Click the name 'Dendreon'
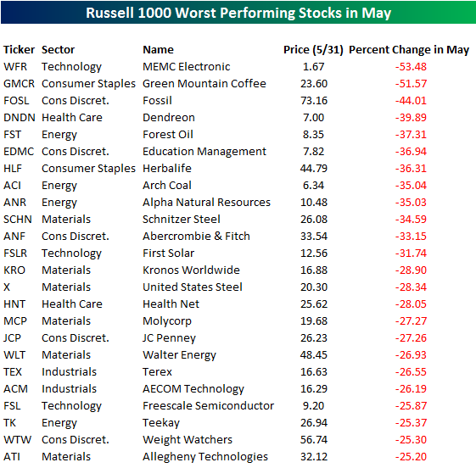The width and height of the screenshot is (476, 468). pyautogui.click(x=169, y=118)
